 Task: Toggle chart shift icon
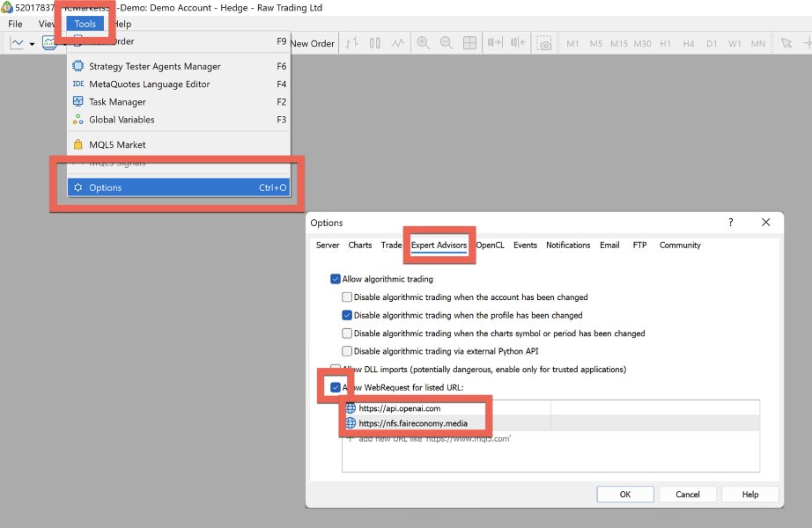pos(518,43)
